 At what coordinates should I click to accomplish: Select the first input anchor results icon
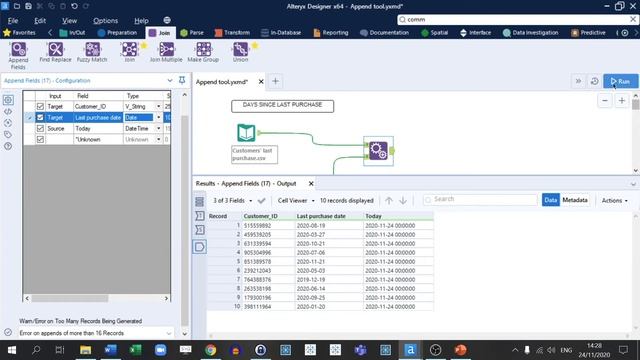(200, 216)
